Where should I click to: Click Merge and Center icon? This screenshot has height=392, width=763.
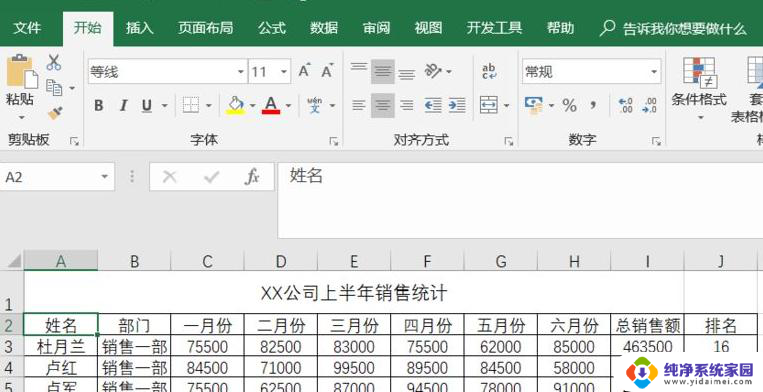[489, 105]
